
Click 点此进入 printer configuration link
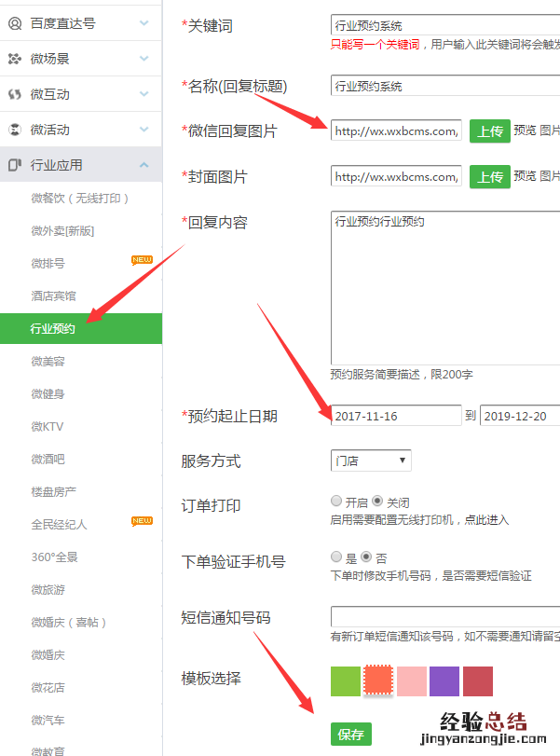click(x=486, y=520)
